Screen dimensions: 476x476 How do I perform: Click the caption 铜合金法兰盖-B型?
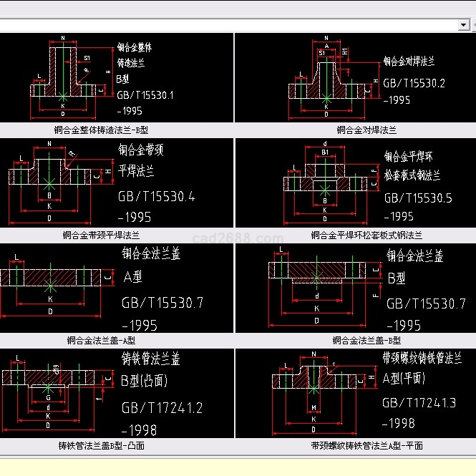(366, 341)
